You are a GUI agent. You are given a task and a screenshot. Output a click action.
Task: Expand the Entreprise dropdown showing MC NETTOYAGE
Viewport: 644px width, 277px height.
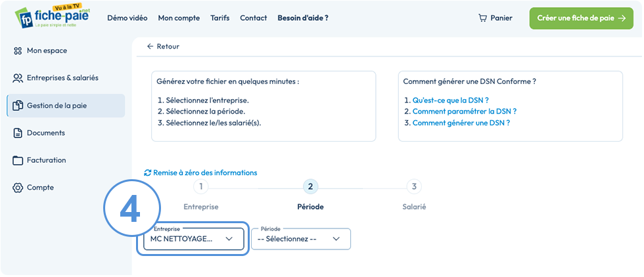coord(193,239)
